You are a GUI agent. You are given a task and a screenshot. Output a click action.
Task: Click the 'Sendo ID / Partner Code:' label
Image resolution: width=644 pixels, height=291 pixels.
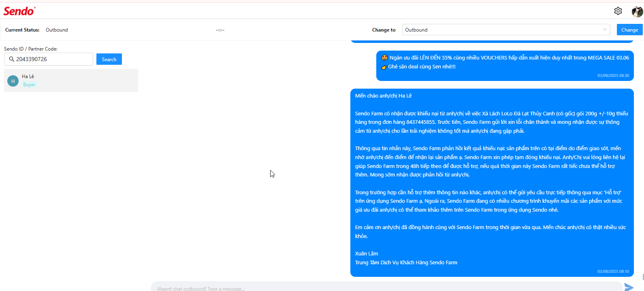(31, 49)
